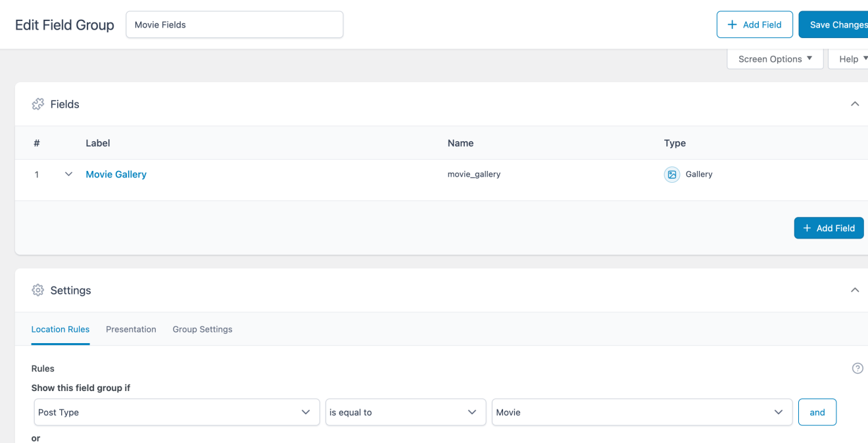The height and width of the screenshot is (443, 868).
Task: Switch to the Presentation tab
Action: (131, 329)
